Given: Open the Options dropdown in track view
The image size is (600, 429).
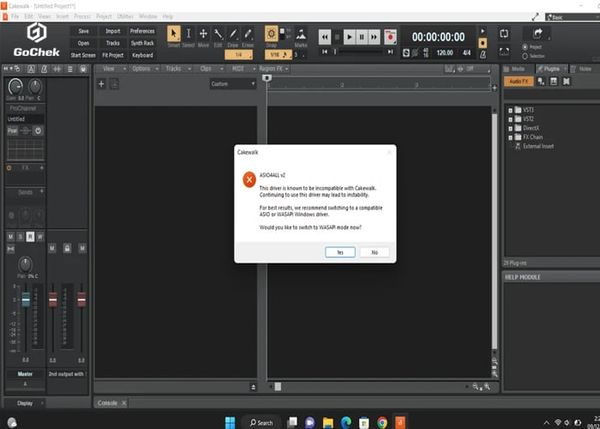Looking at the screenshot, I should 145,69.
